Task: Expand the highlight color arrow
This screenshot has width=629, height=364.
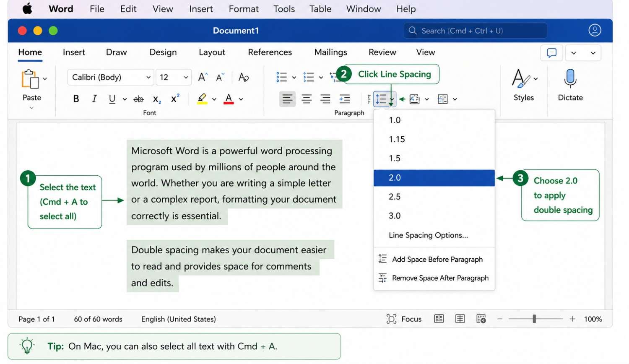Action: pos(214,99)
